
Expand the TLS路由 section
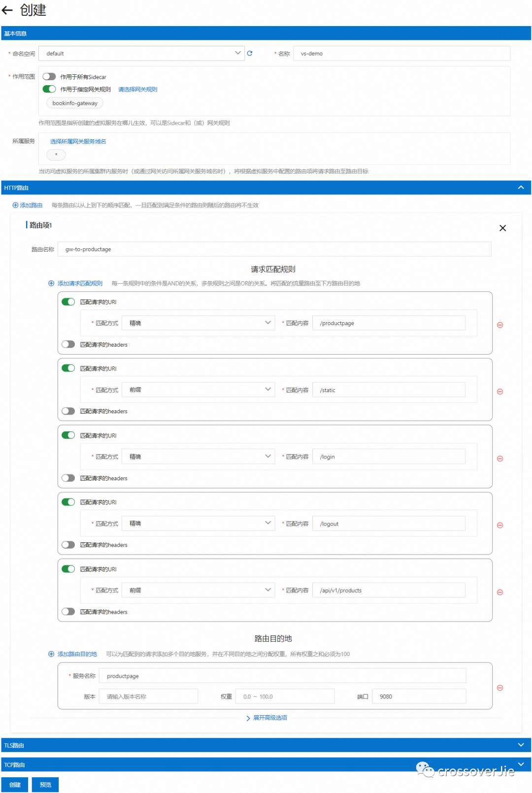(521, 745)
